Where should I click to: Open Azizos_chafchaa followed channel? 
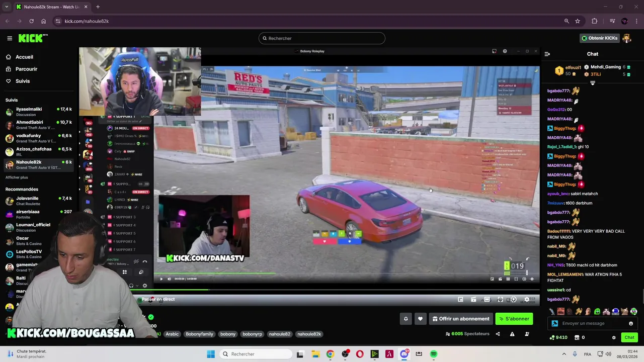(39, 151)
